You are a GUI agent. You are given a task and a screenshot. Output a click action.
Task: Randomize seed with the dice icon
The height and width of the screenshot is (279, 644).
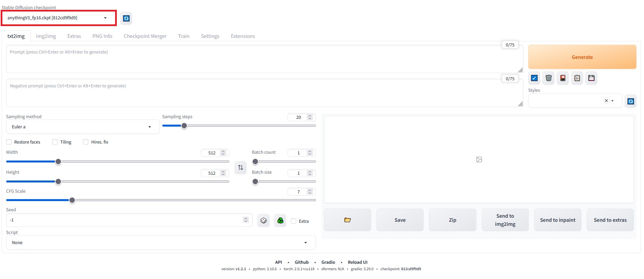[x=263, y=221]
